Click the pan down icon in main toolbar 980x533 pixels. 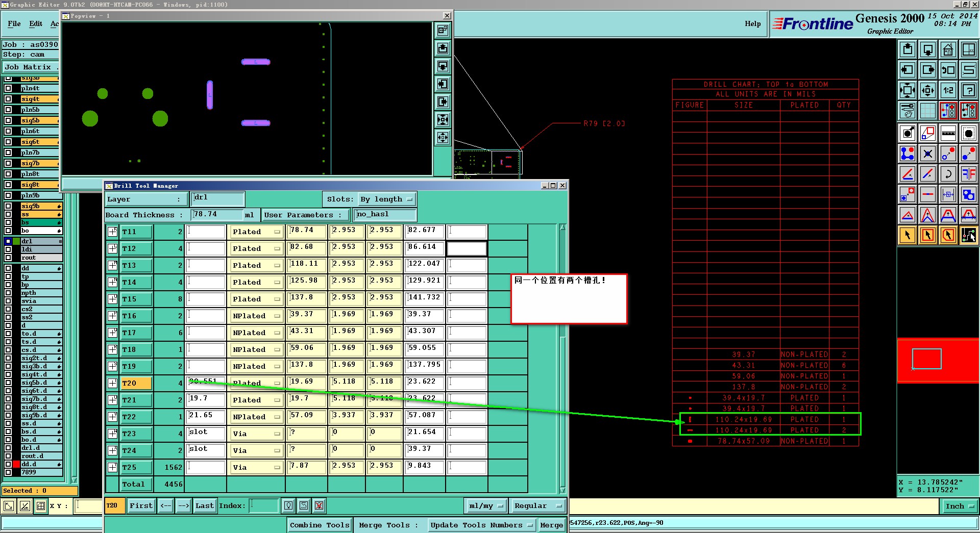point(928,49)
